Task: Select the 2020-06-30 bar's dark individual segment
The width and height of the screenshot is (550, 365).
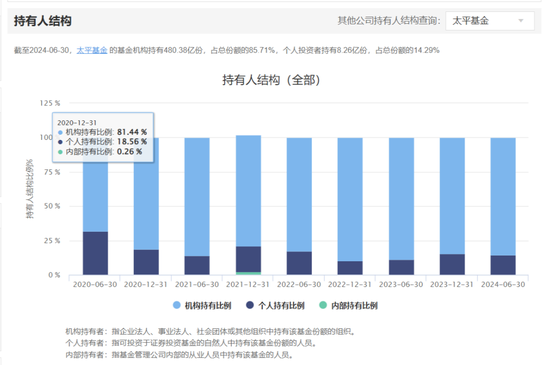Action: tap(95, 253)
